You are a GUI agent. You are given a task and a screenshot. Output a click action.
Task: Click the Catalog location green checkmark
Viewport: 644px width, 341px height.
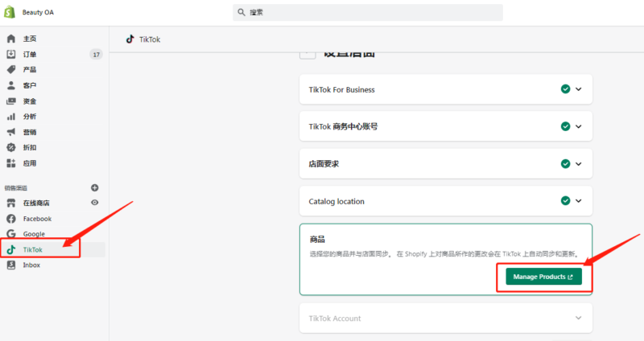click(x=566, y=201)
